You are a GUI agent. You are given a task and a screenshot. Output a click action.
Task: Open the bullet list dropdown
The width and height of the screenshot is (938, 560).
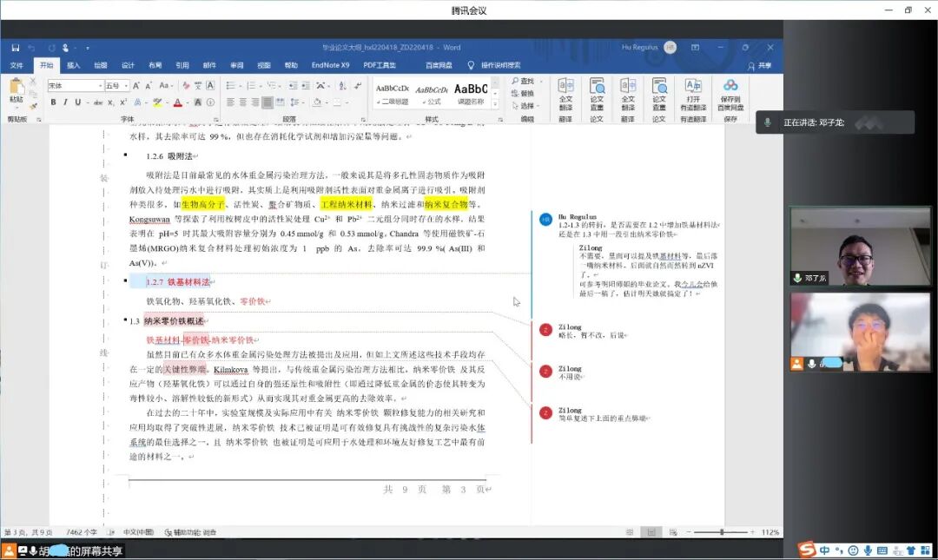[241, 86]
